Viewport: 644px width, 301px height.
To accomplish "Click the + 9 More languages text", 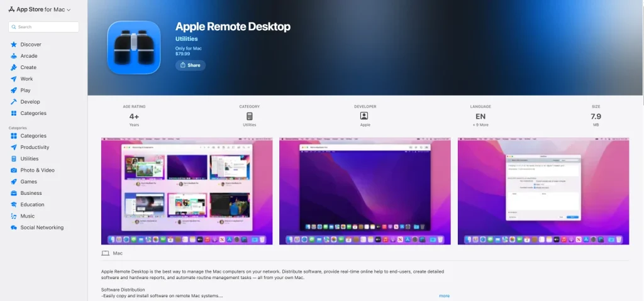I will pyautogui.click(x=480, y=125).
